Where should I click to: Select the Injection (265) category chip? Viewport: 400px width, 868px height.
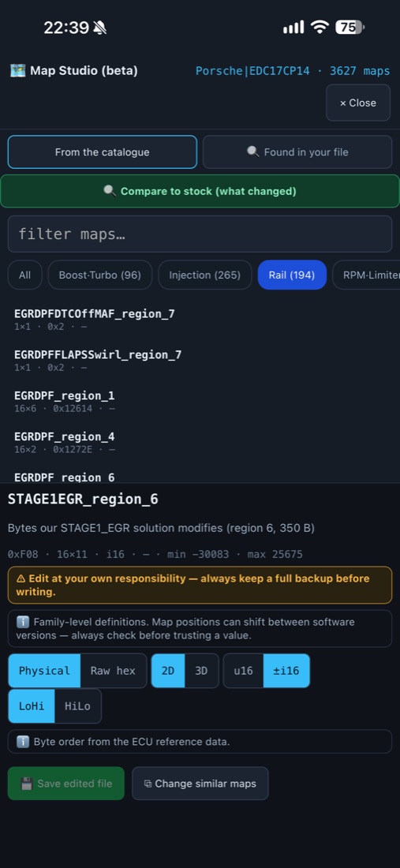(x=204, y=275)
